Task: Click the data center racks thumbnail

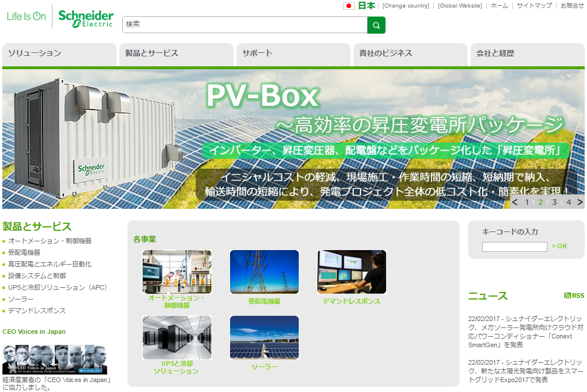Action: click(x=177, y=337)
